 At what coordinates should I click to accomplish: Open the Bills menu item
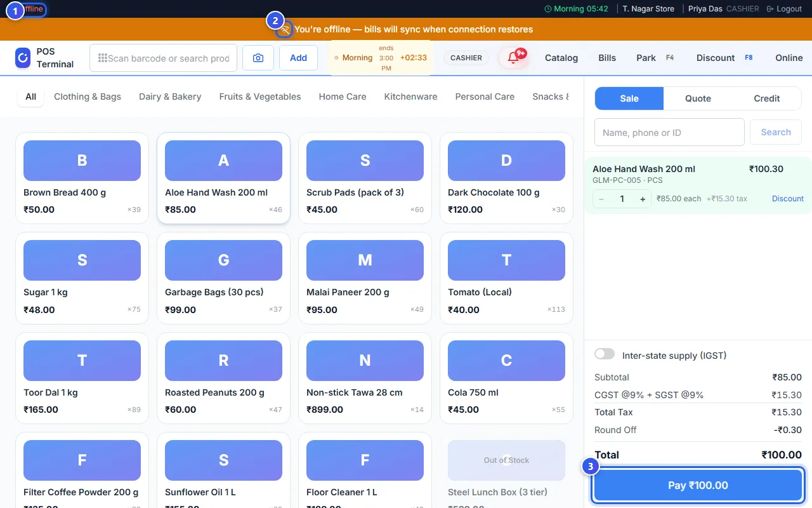(607, 58)
